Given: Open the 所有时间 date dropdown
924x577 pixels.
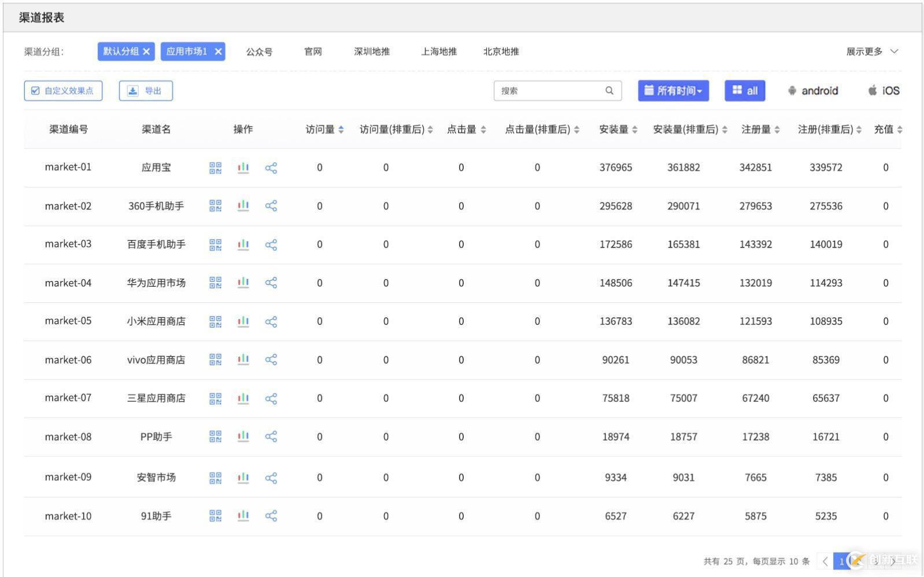Looking at the screenshot, I should 673,91.
